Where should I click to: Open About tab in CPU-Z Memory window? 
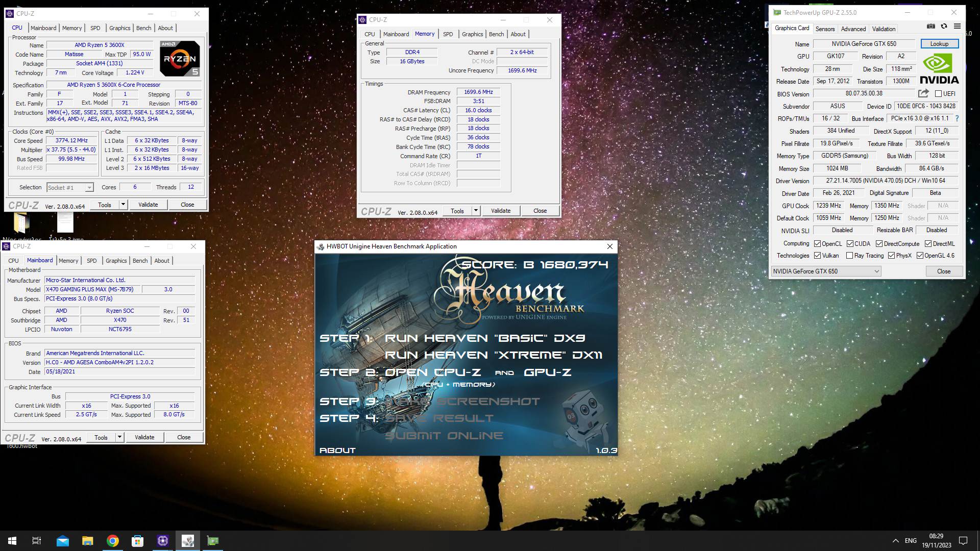click(518, 34)
